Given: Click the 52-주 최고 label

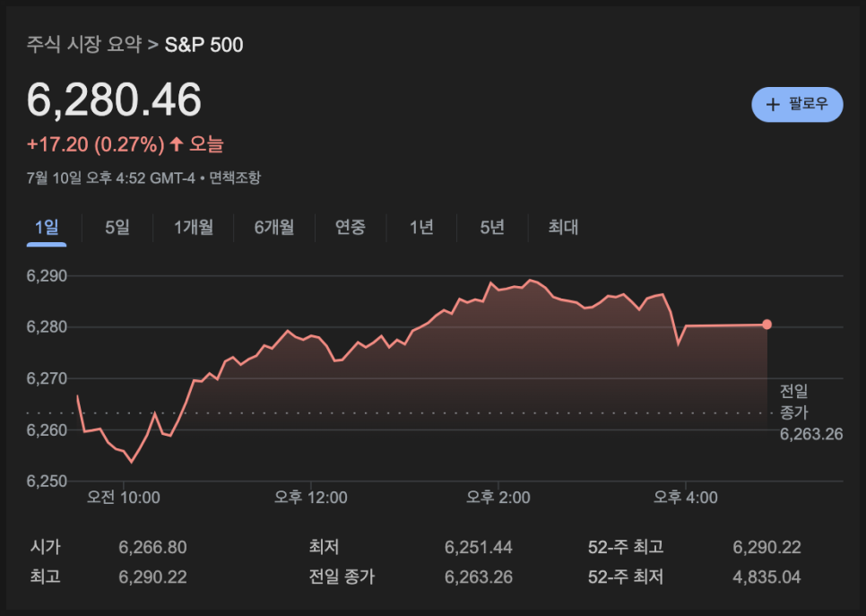Looking at the screenshot, I should click(626, 548).
